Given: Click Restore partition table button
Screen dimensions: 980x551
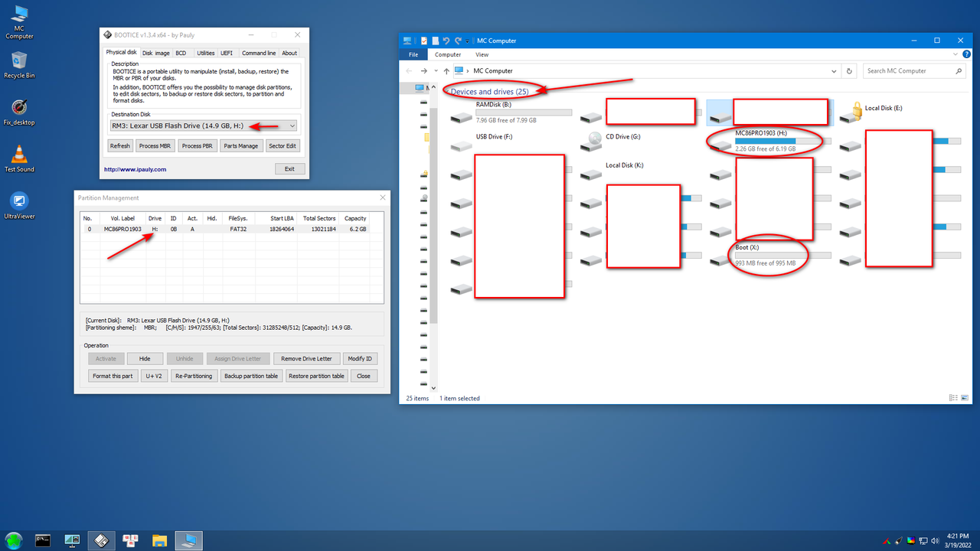Looking at the screenshot, I should point(317,376).
